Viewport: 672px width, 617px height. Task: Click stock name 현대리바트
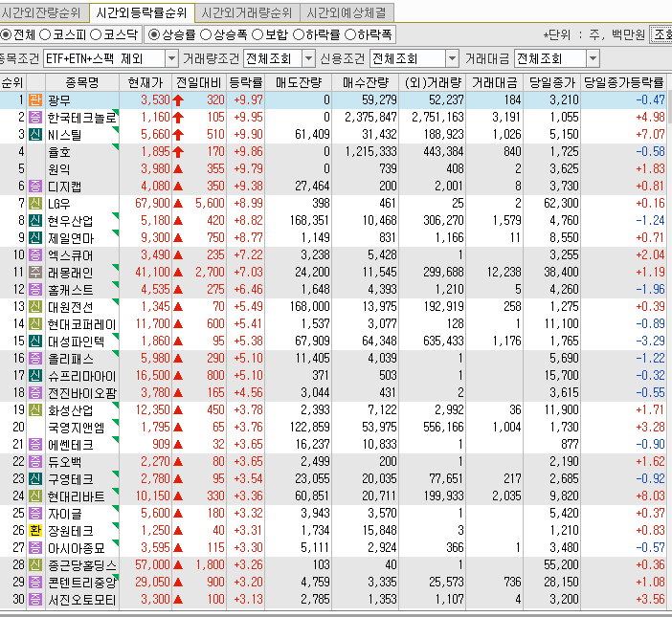click(77, 496)
